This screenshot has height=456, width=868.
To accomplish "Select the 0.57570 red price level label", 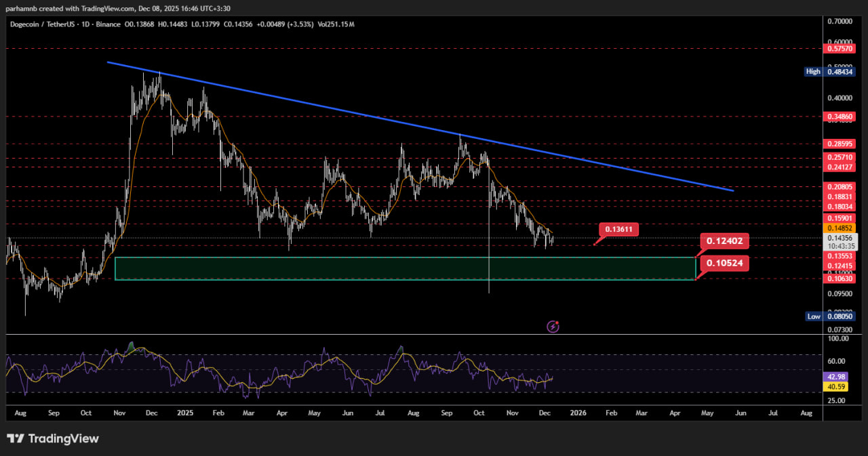I will pos(841,49).
